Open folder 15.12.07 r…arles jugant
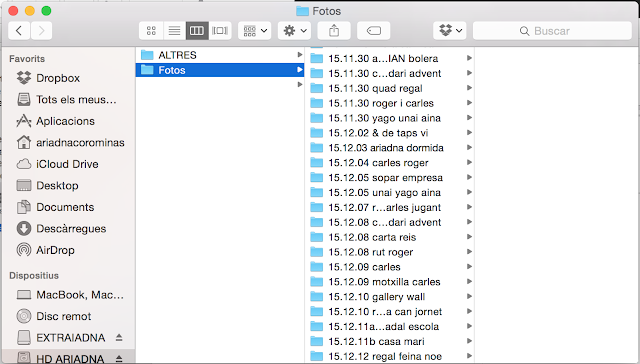 click(x=389, y=207)
